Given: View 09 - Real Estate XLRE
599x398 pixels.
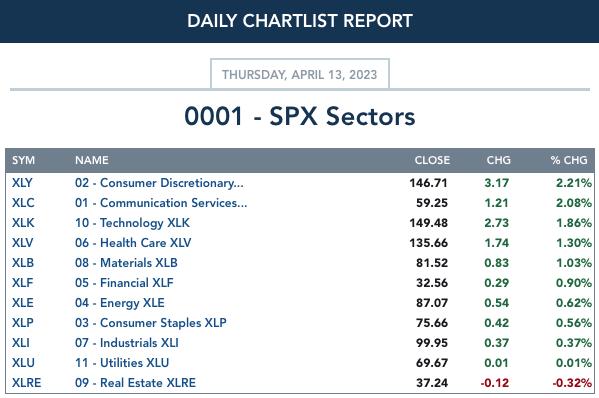Looking at the screenshot, I should (135, 383).
